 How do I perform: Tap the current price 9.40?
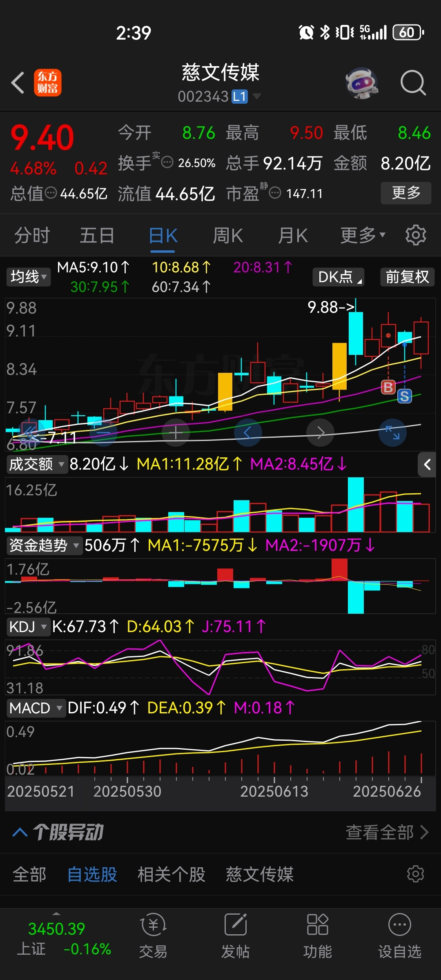[42, 138]
